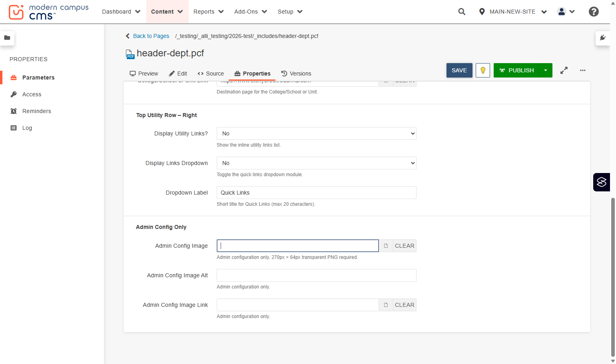Expand the Dashboard menu

pyautogui.click(x=121, y=12)
